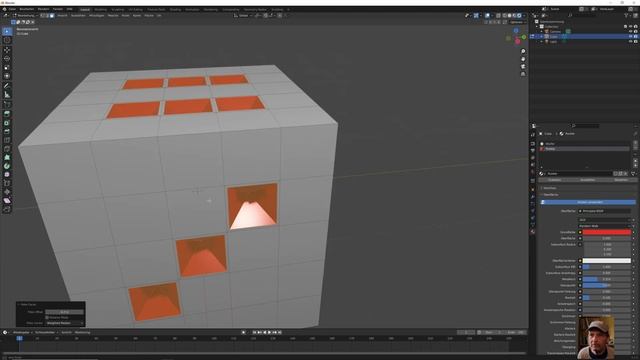The height and width of the screenshot is (360, 640).
Task: Remove material slot with minus button
Action: [635, 149]
